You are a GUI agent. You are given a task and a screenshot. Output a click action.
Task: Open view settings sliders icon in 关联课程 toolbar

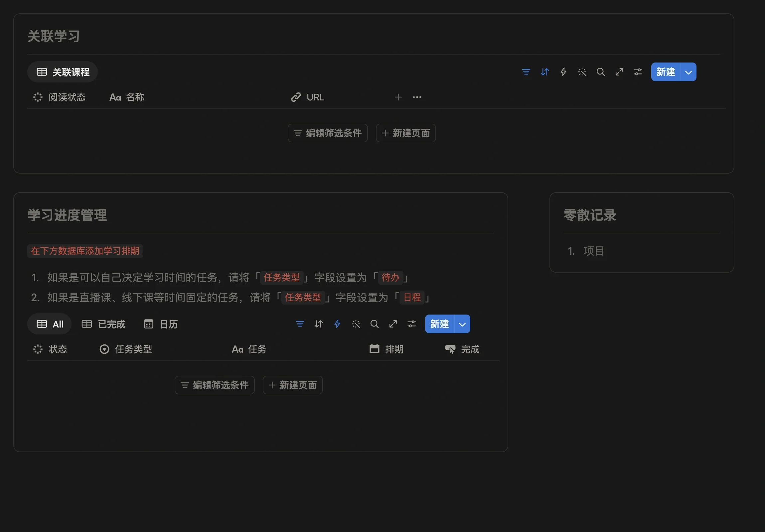pyautogui.click(x=638, y=72)
